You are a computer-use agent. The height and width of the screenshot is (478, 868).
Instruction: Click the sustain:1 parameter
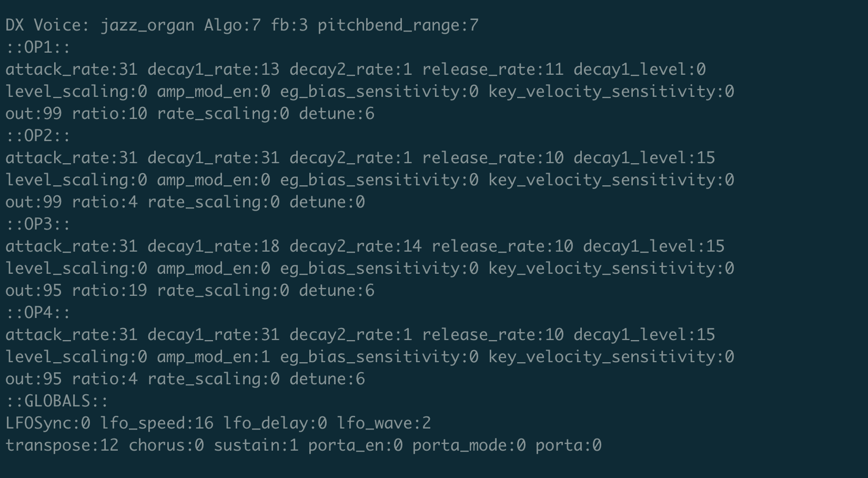[x=256, y=445]
